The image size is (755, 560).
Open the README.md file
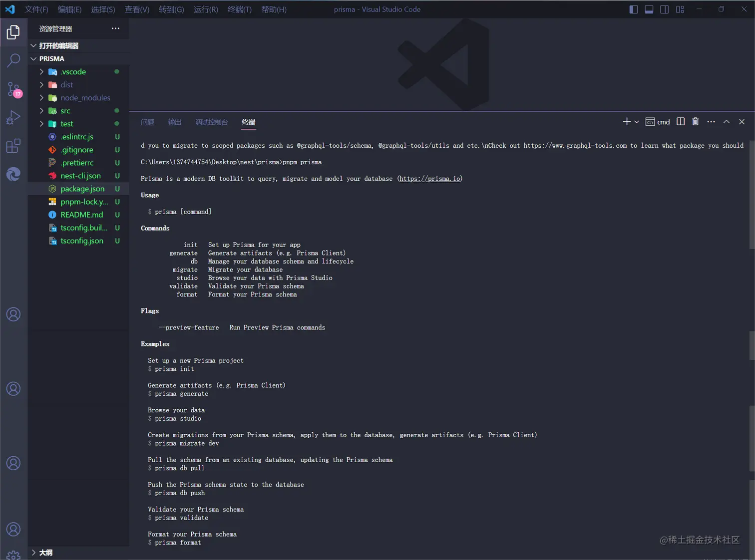tap(78, 215)
